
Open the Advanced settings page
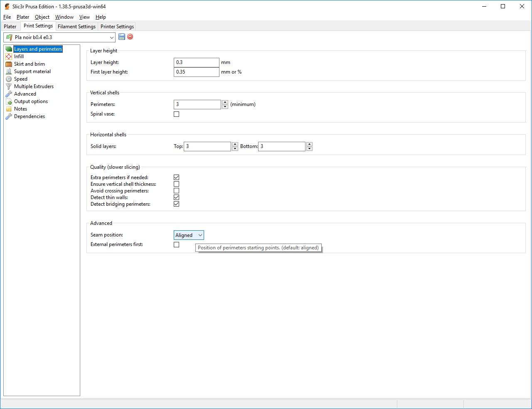pyautogui.click(x=25, y=94)
